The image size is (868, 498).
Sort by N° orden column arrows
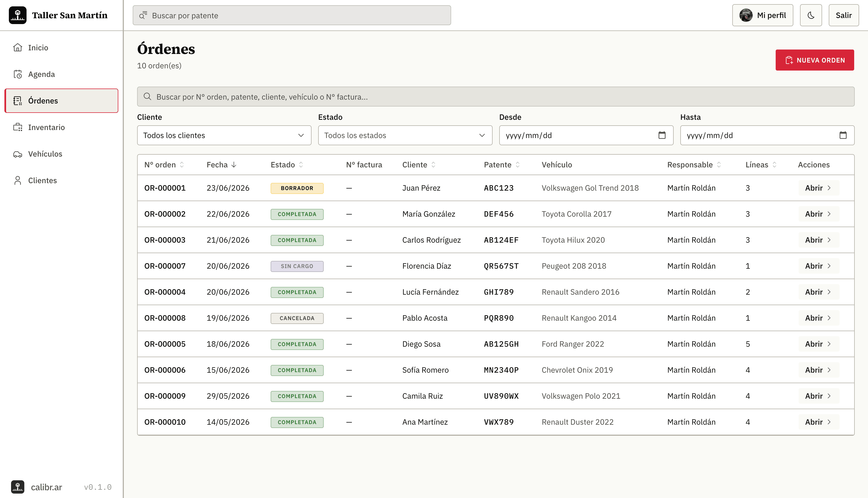[x=182, y=165]
